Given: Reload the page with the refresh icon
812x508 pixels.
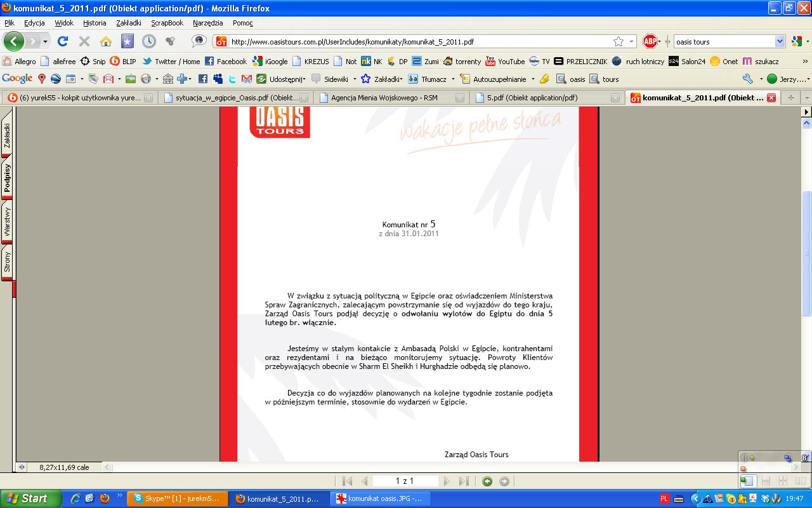Looking at the screenshot, I should (62, 41).
